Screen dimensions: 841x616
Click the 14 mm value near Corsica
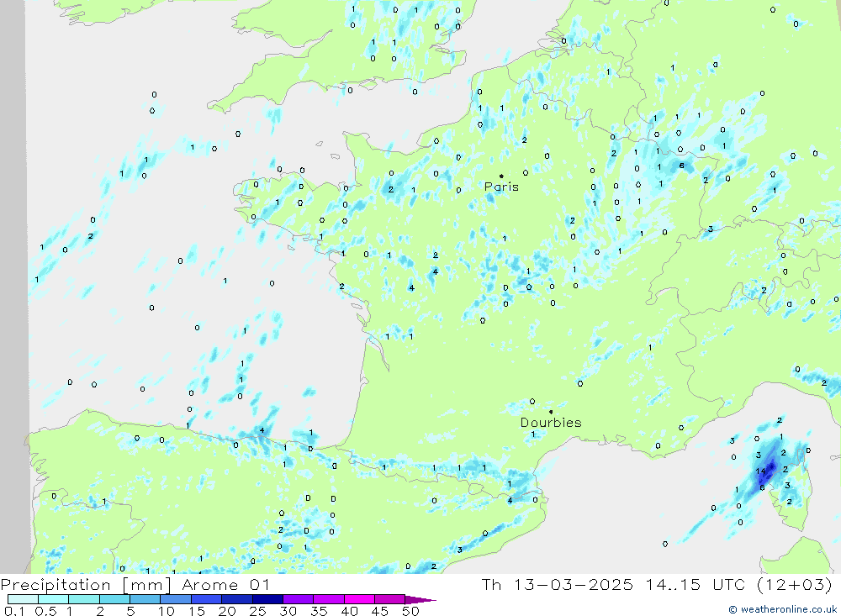[x=760, y=471]
